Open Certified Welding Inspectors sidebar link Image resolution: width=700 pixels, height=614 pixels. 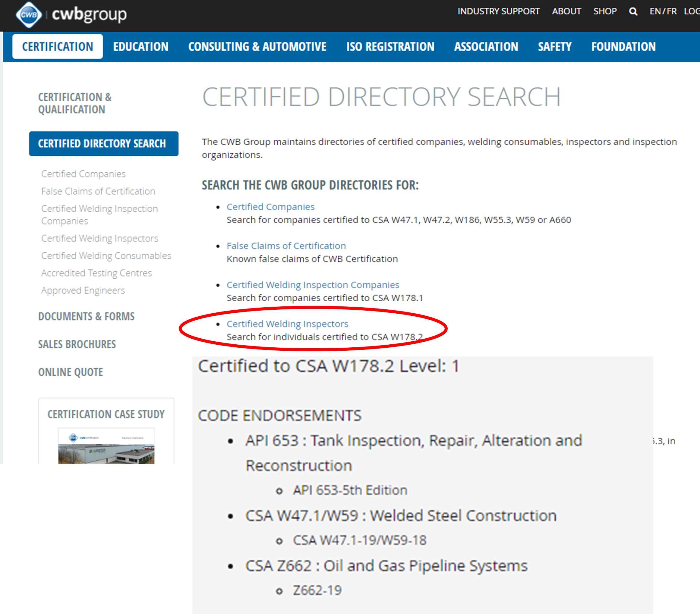coord(100,238)
